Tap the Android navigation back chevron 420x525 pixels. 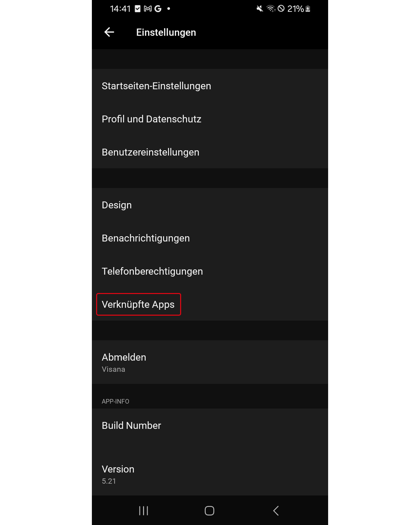[276, 511]
